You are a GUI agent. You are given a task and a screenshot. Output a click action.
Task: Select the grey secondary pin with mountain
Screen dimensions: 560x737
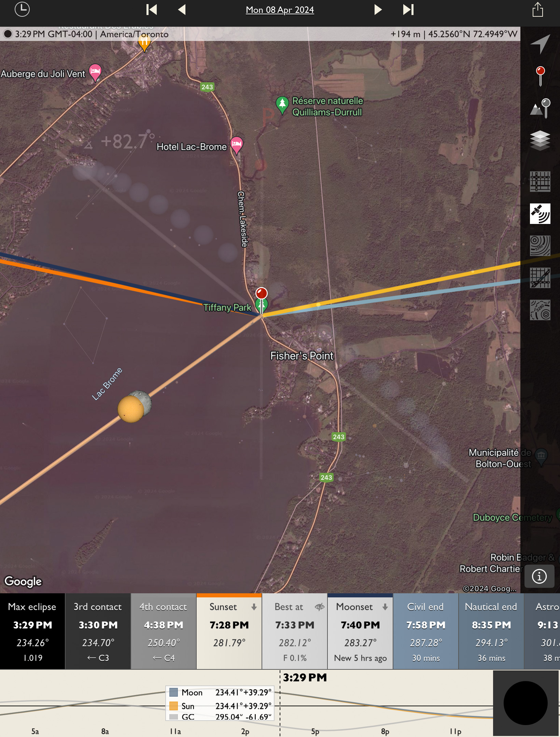540,108
